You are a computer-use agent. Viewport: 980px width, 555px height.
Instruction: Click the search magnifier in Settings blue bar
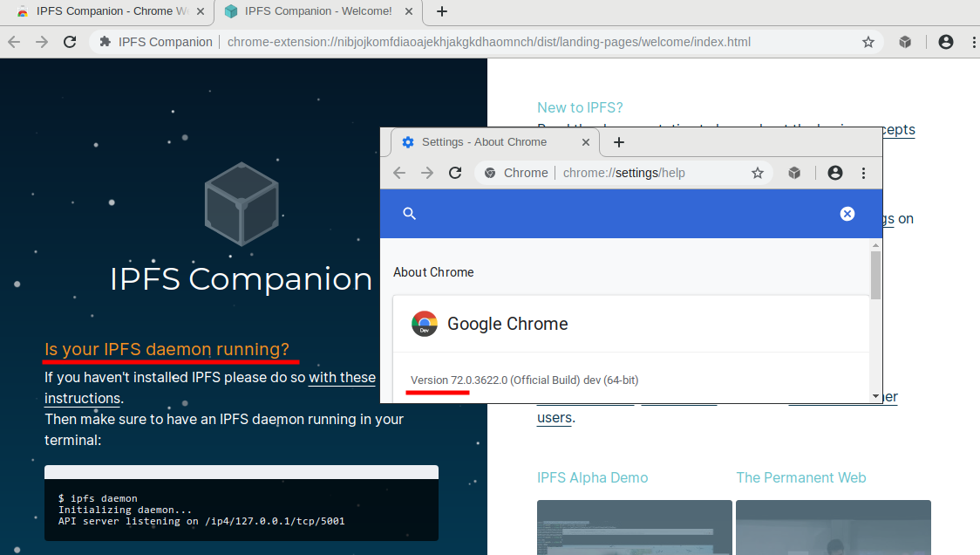pos(410,214)
